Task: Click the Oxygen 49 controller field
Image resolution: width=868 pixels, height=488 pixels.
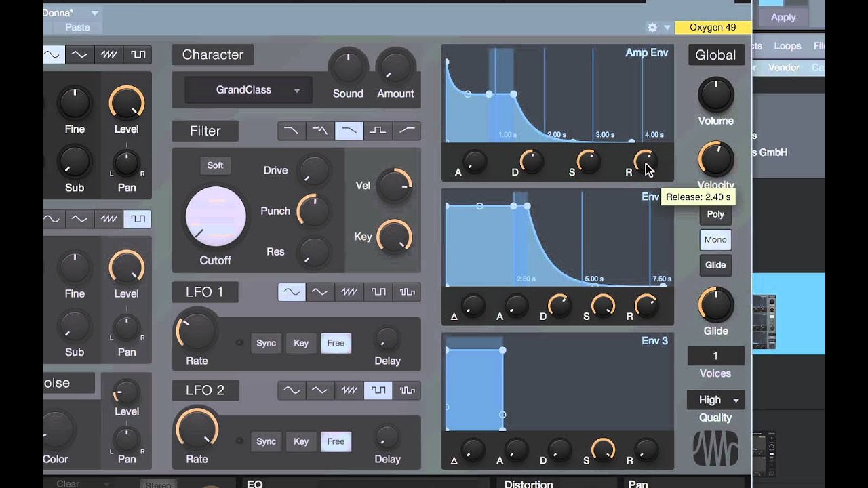Action: point(712,27)
